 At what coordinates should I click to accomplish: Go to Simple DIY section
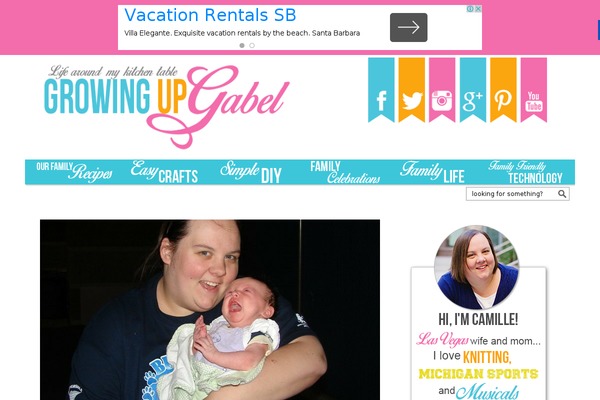(x=251, y=172)
